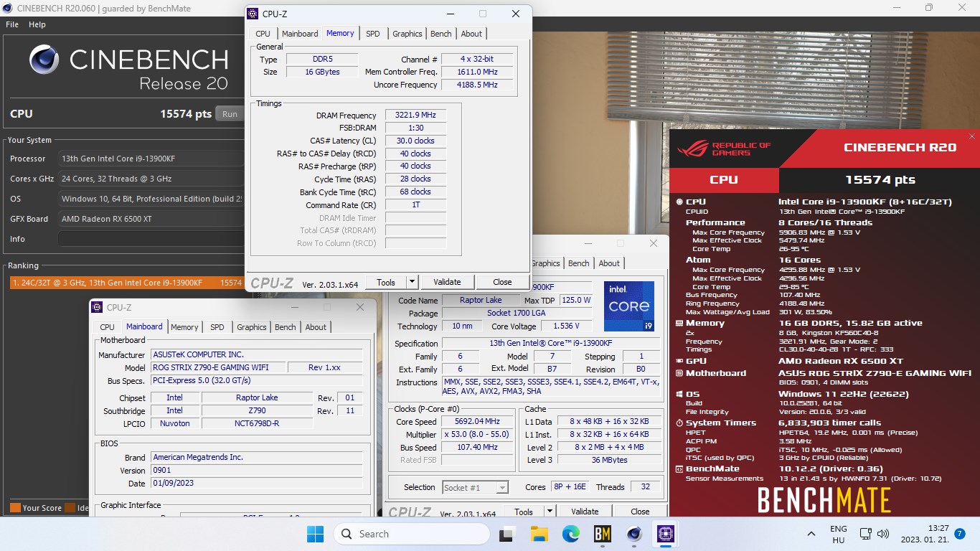Launch Microsoft Edge from the taskbar
This screenshot has width=980, height=551.
570,534
